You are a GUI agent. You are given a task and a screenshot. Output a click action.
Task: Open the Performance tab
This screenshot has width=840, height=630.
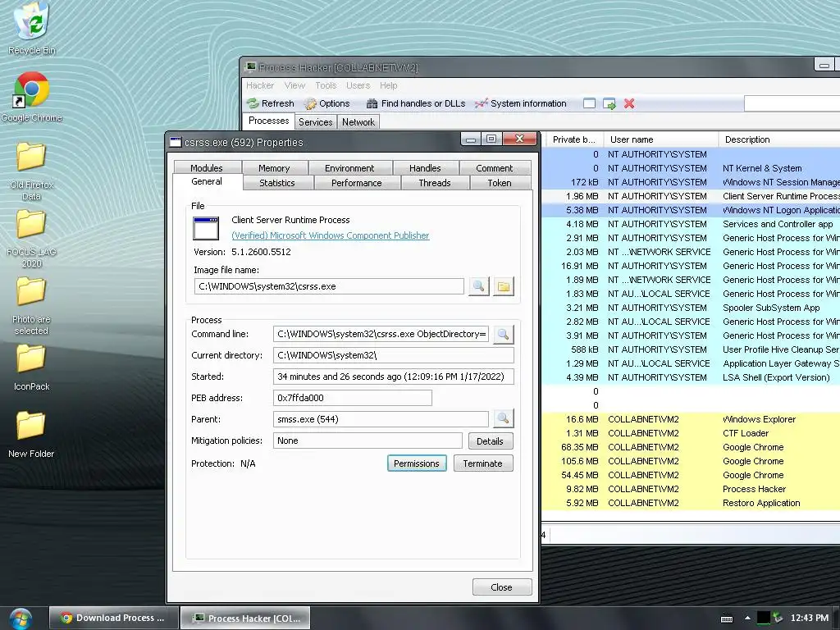tap(356, 183)
